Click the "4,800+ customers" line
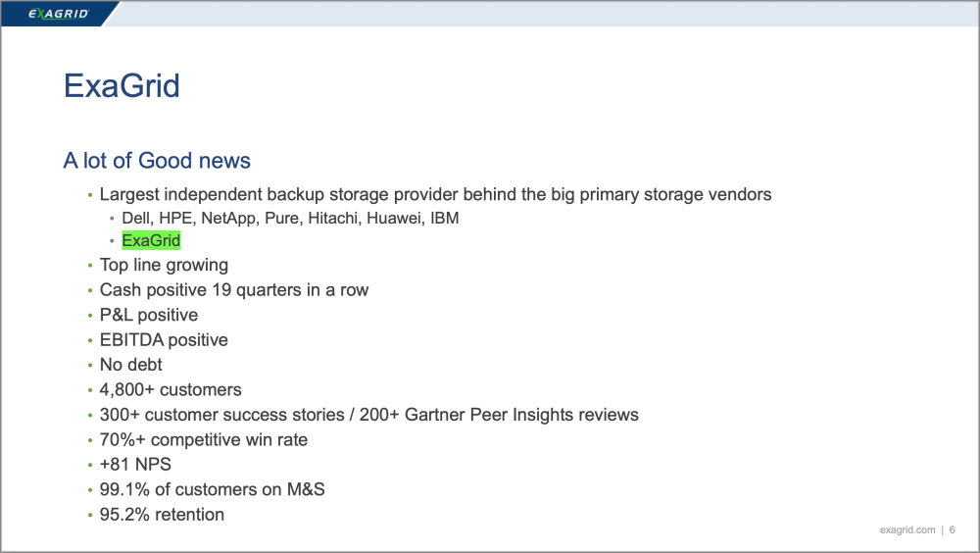The image size is (980, 553). point(171,390)
